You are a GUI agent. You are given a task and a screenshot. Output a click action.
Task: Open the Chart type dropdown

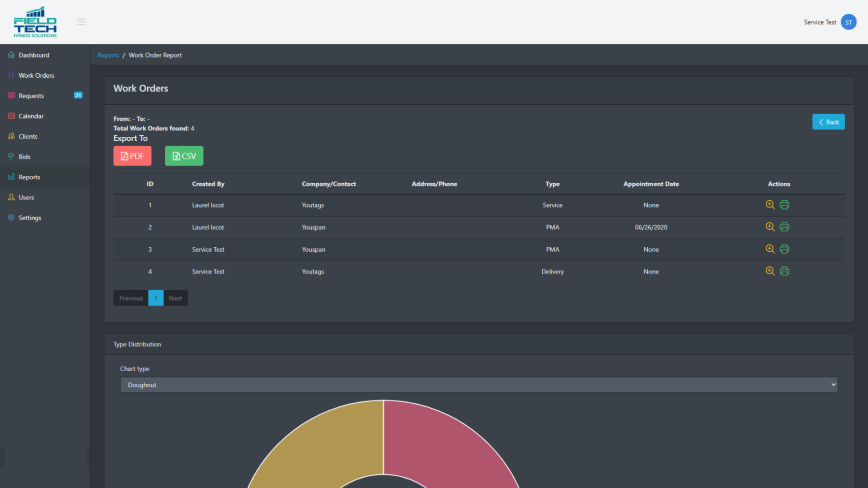point(478,385)
